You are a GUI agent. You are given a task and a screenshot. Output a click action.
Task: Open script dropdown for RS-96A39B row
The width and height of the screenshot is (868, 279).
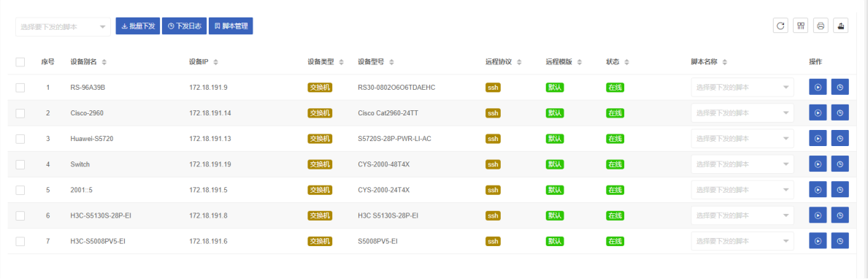(742, 88)
